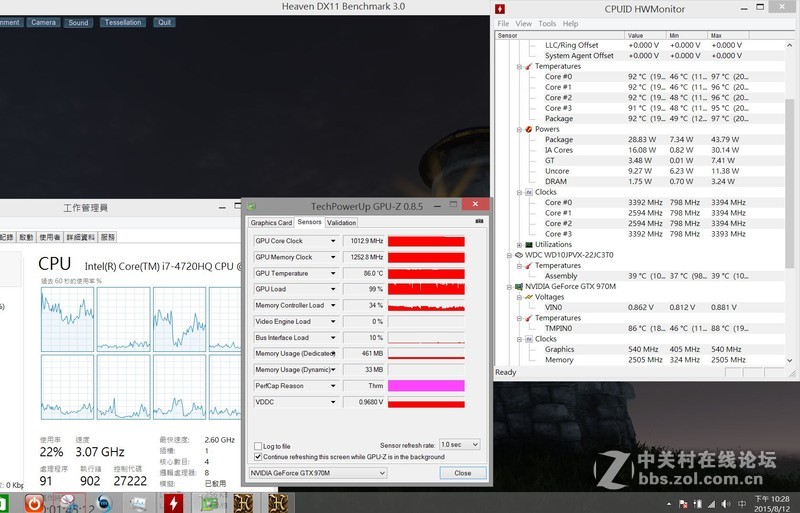The width and height of the screenshot is (800, 513).
Task: Click the WDC WD10JPVX hard drive icon
Action: tap(519, 255)
